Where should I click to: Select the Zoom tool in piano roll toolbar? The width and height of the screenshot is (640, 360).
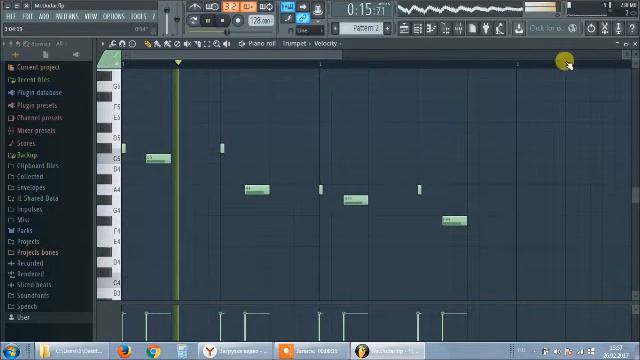tap(217, 44)
